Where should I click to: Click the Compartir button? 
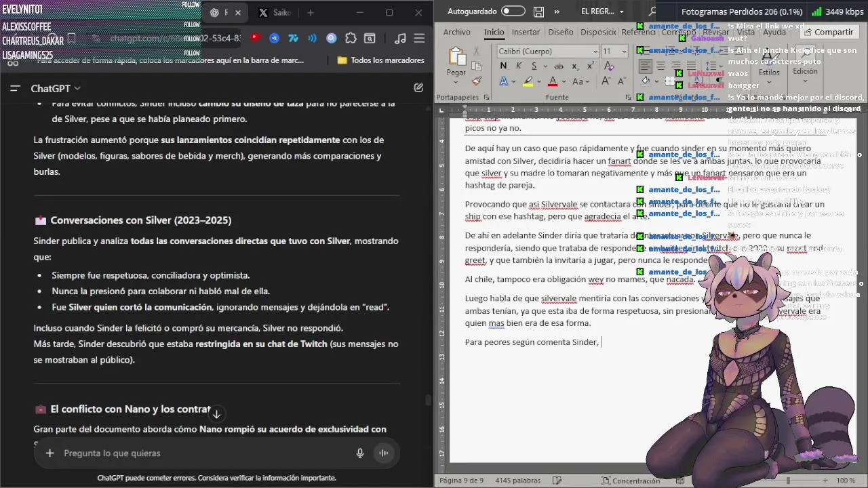point(828,32)
